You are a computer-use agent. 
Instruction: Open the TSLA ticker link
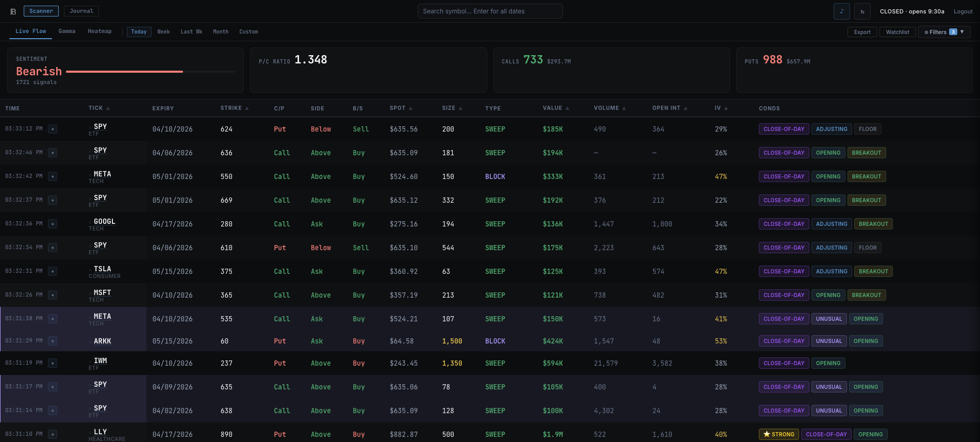(x=103, y=269)
